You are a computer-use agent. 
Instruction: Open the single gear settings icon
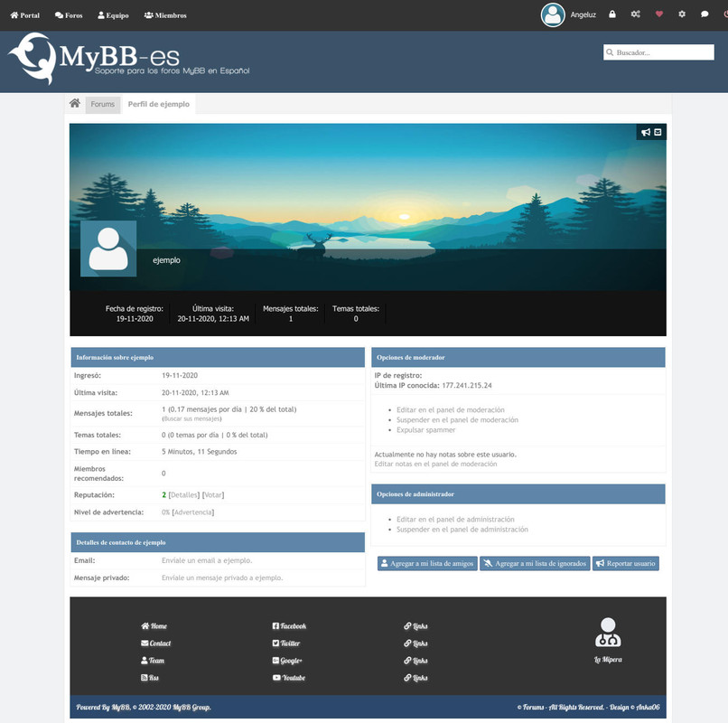(x=682, y=14)
